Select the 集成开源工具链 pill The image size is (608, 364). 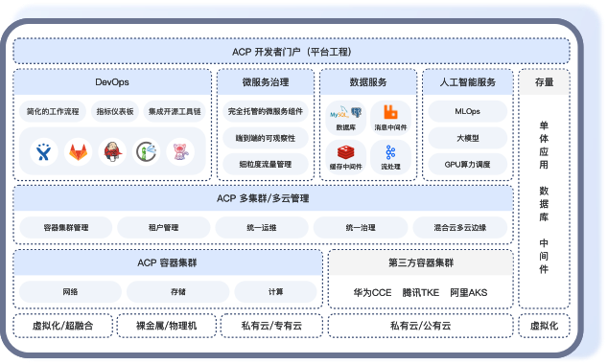pos(175,111)
